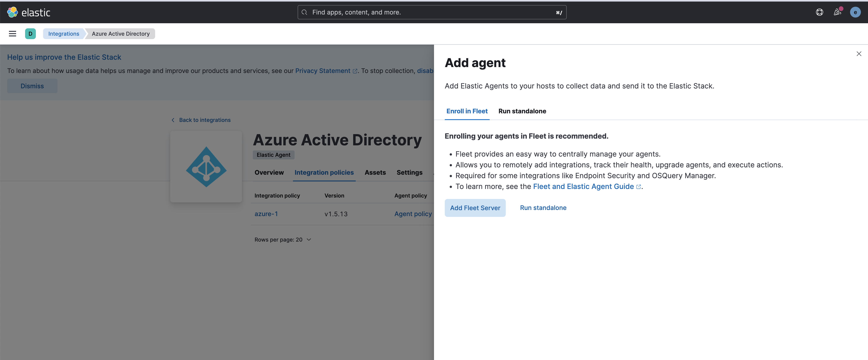Open the main navigation hamburger menu
The image size is (868, 360).
(12, 33)
